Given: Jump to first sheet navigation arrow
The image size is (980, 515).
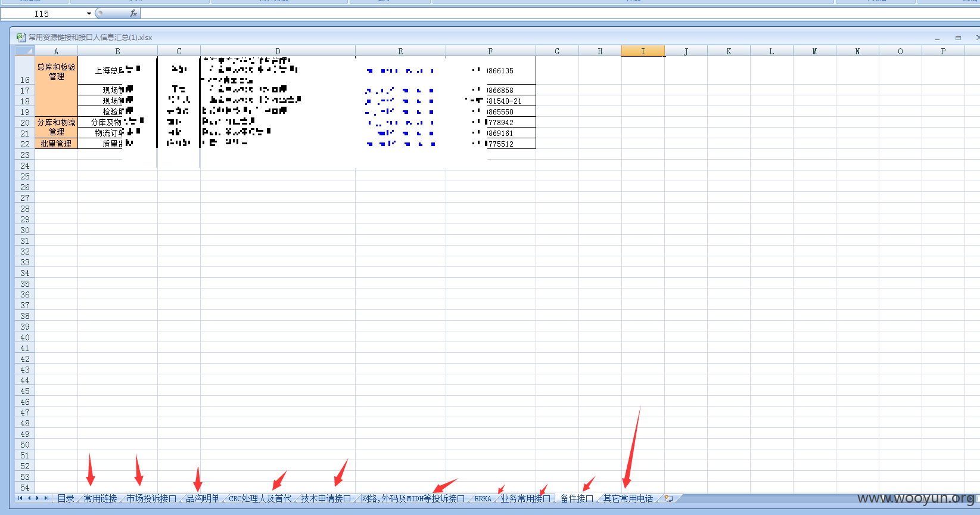Looking at the screenshot, I should pos(20,498).
